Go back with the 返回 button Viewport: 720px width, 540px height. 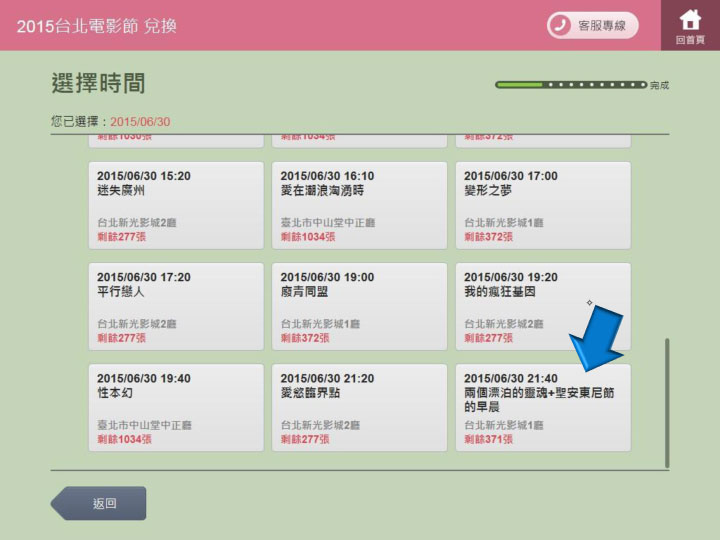click(99, 503)
